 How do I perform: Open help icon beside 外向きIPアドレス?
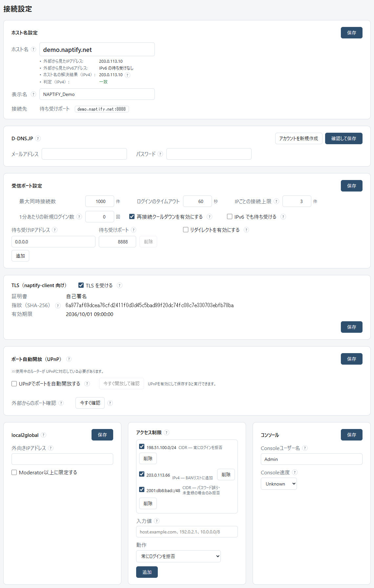tap(51, 448)
